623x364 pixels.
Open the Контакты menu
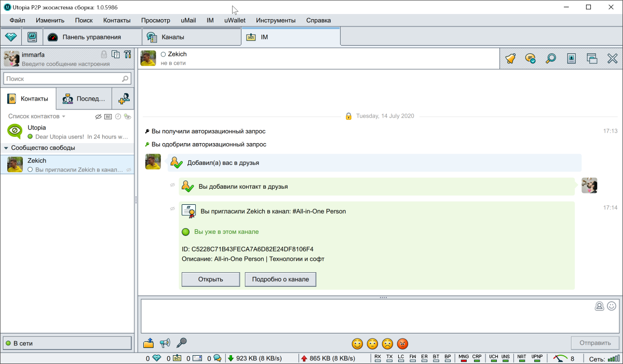click(x=117, y=20)
